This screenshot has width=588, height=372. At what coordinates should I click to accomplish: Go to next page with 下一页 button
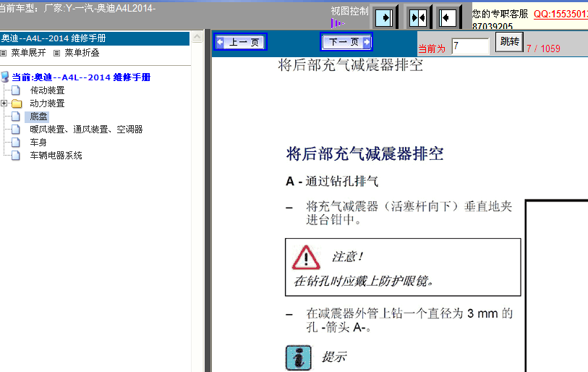pyautogui.click(x=346, y=42)
